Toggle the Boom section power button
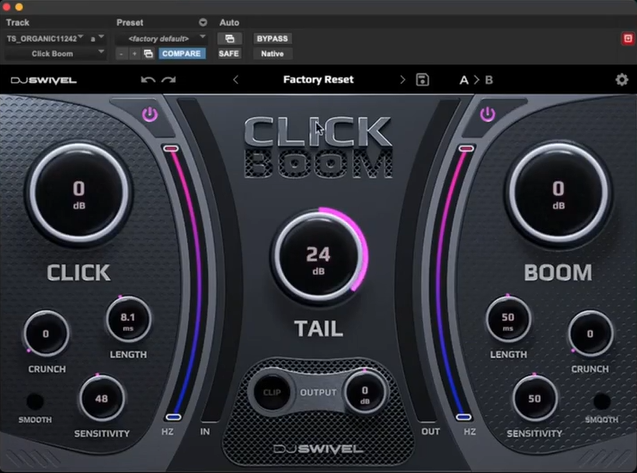The image size is (637, 473). [488, 114]
